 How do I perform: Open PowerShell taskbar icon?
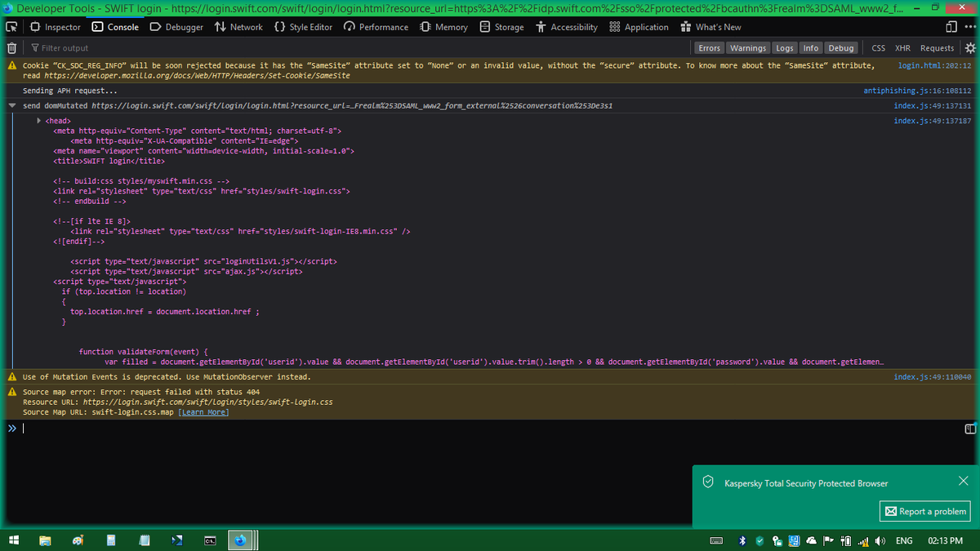[176, 540]
